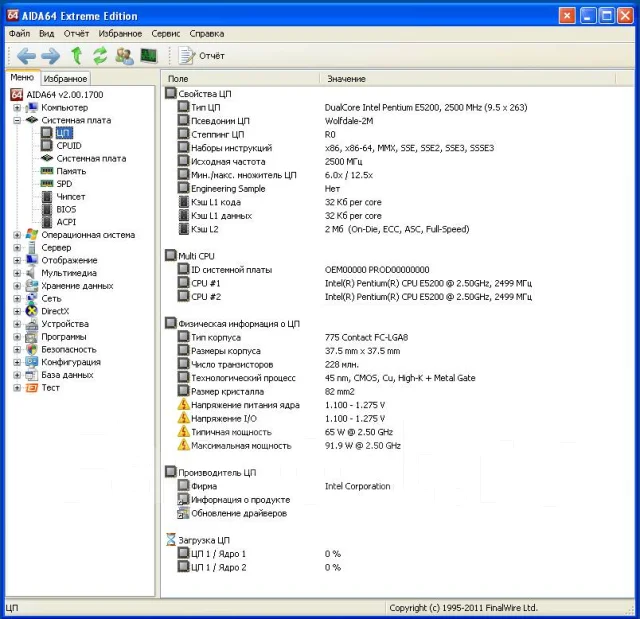
Task: Click warning icon beside Напряжение I/O
Action: pyautogui.click(x=183, y=418)
